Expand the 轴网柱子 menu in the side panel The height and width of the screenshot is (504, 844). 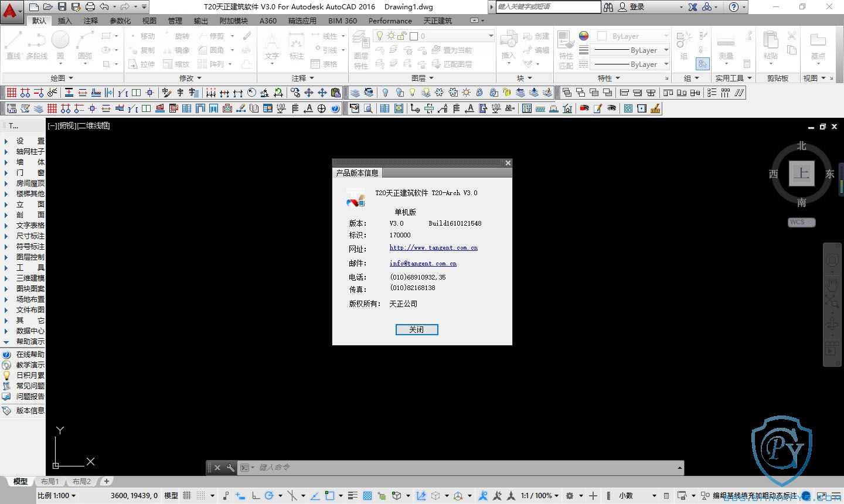point(23,151)
